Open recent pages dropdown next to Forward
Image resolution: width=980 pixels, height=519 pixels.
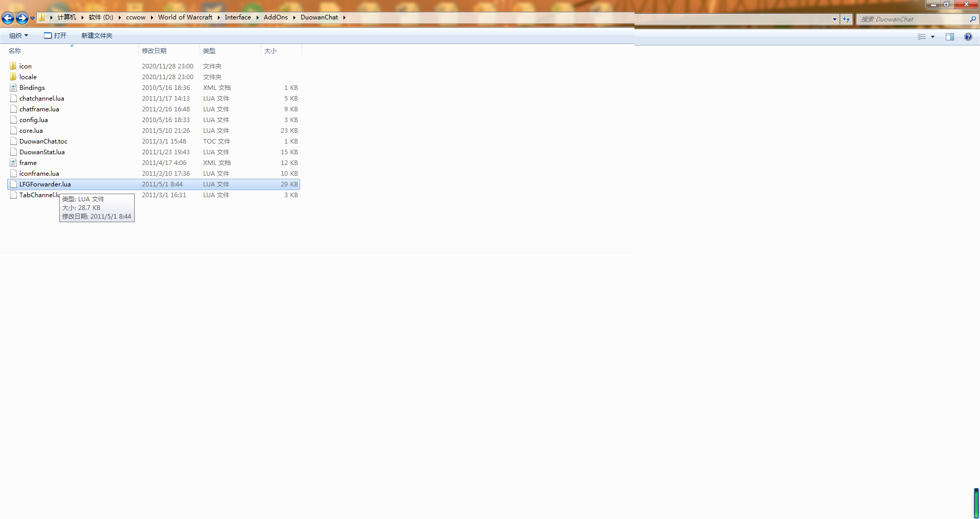pyautogui.click(x=32, y=18)
